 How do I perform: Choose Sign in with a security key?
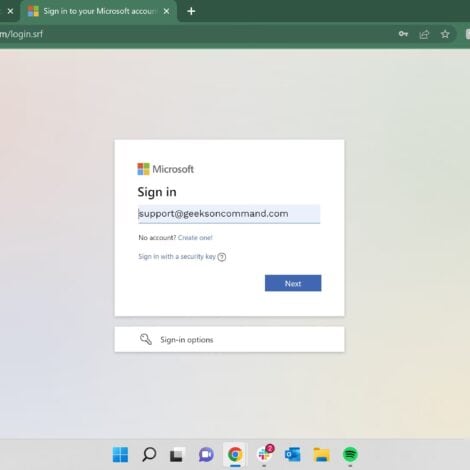tap(177, 256)
